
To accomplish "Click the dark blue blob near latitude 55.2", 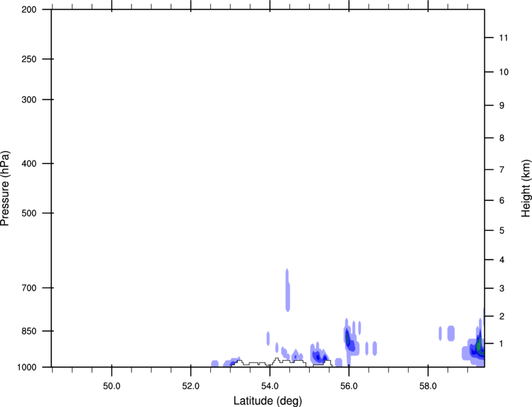I will pos(318,356).
